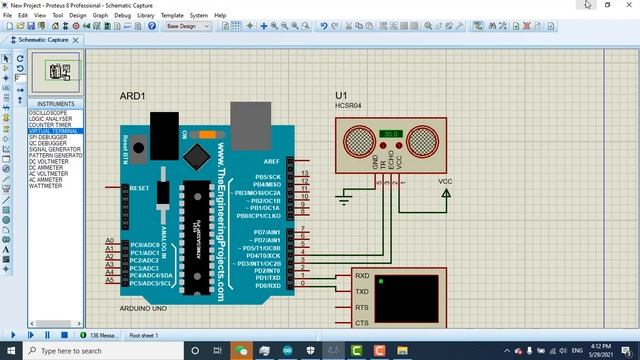This screenshot has height=360, width=640.
Task: Click the rotation angle input field
Action: (20, 79)
